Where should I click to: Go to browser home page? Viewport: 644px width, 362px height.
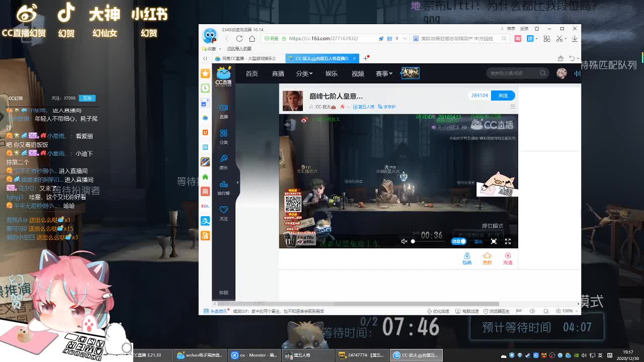coord(252,39)
